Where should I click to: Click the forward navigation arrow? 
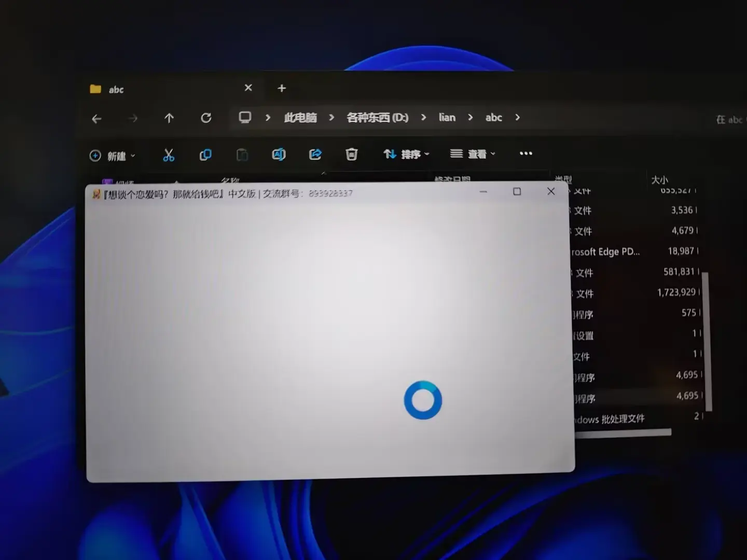pos(133,118)
